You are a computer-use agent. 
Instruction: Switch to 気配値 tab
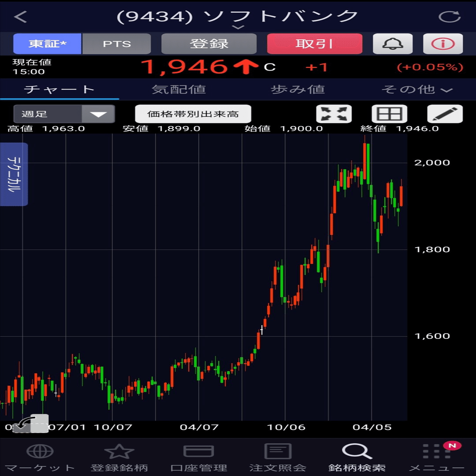tap(178, 89)
